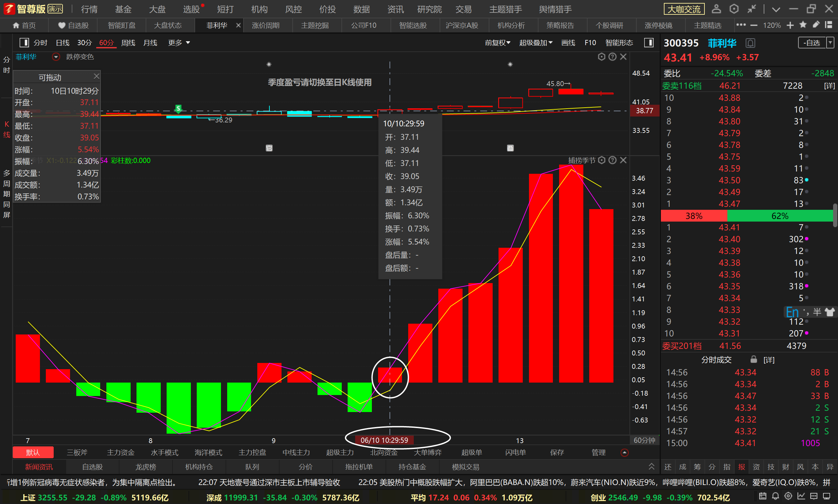Open help icon of 捕捞季节 indicator
Viewport: 838px width, 504px height.
tap(612, 160)
